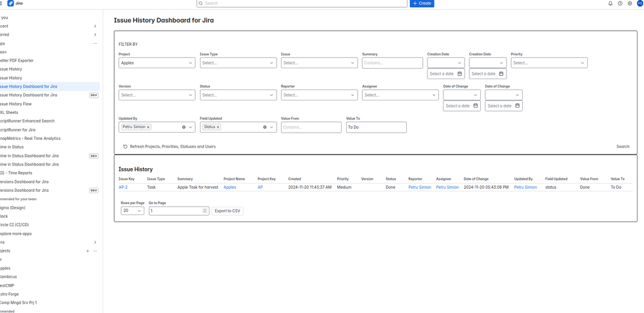The width and height of the screenshot is (644, 313).
Task: Open the Issue dropdown
Action: tap(319, 62)
